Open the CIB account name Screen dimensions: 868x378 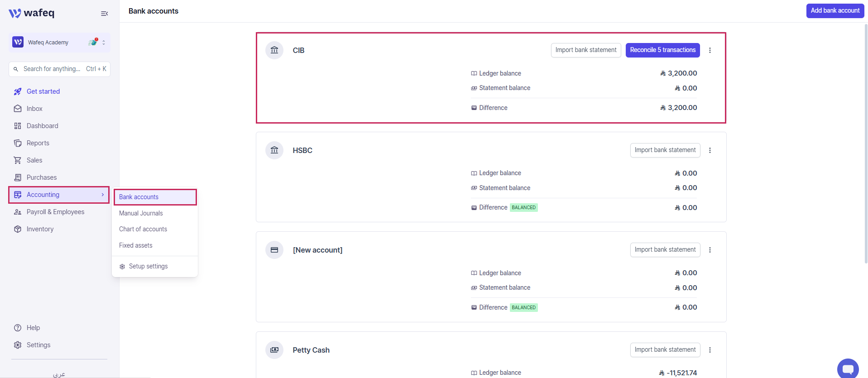(298, 50)
